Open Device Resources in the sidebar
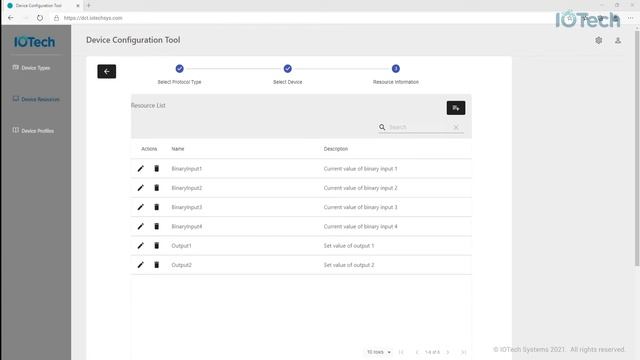This screenshot has height=360, width=640. tap(36, 99)
